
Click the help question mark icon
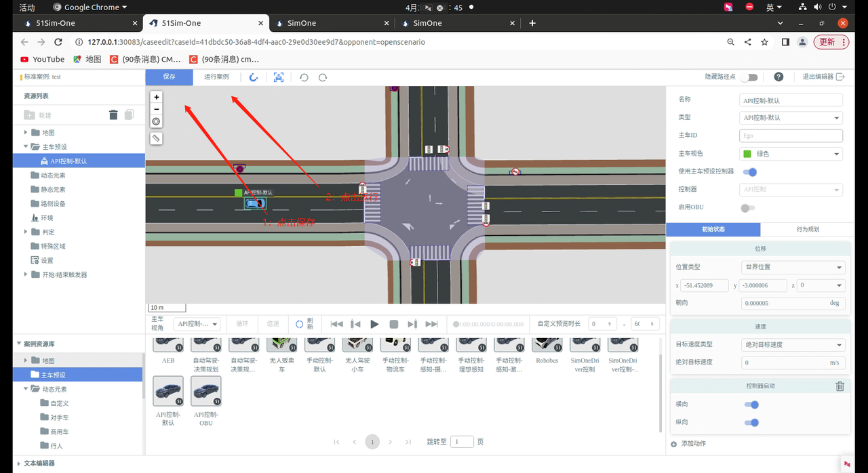point(778,77)
